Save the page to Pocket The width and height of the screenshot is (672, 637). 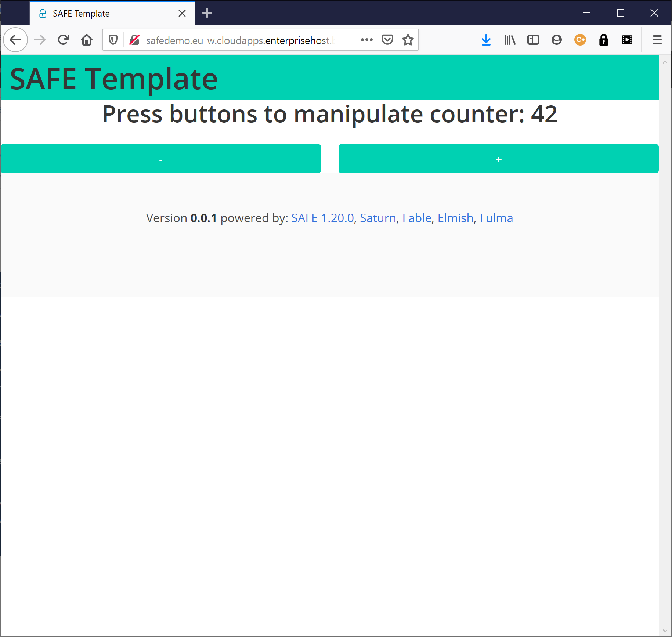(387, 40)
